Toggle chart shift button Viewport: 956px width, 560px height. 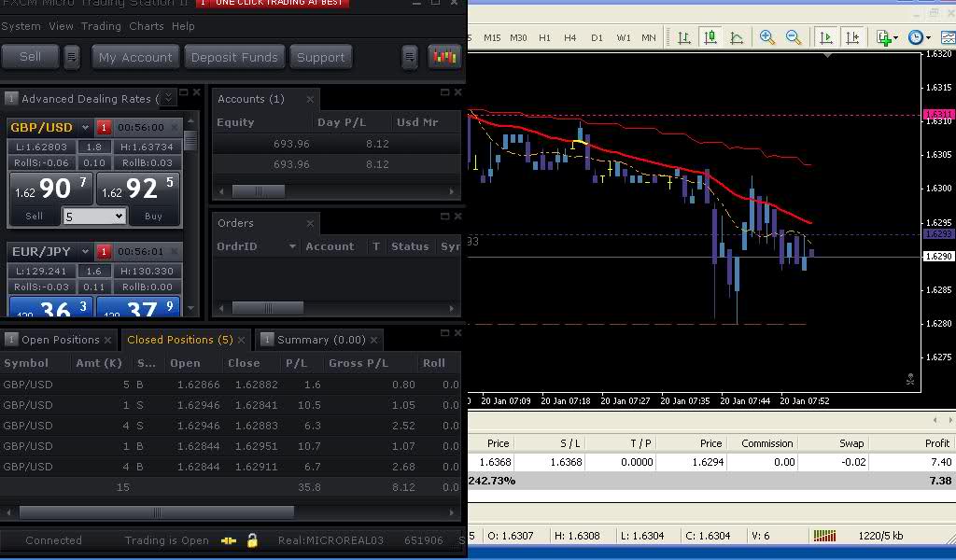(x=852, y=37)
